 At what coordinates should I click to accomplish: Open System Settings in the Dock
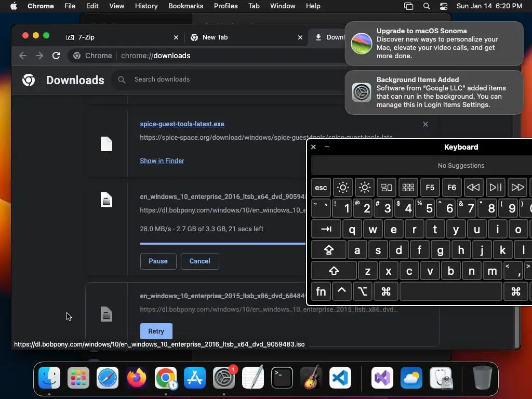224,378
